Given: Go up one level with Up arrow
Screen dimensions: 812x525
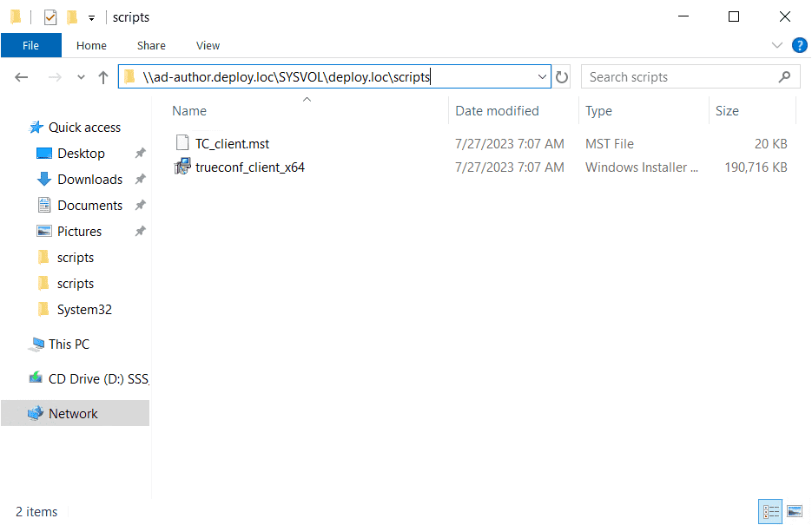Looking at the screenshot, I should point(103,77).
